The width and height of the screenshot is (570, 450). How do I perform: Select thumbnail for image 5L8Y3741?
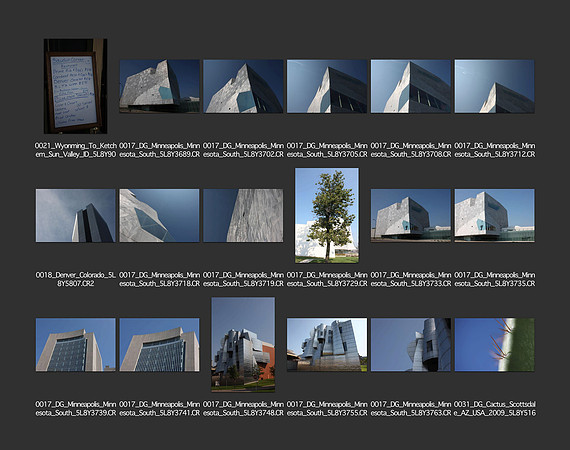[x=160, y=345]
